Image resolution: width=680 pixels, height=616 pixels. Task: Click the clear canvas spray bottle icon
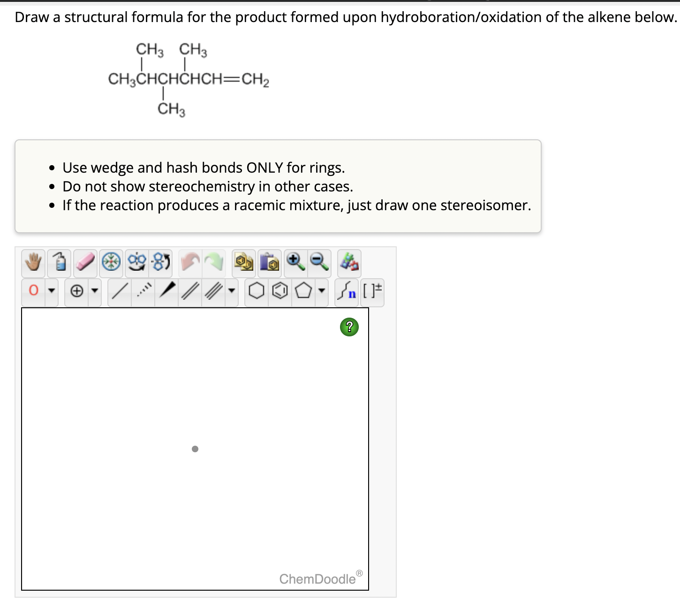pos(59,262)
